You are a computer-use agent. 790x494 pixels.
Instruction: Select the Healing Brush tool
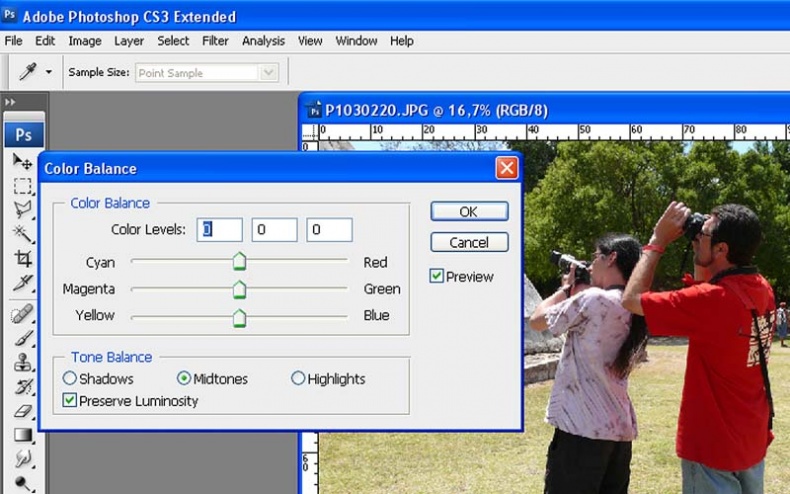22,314
